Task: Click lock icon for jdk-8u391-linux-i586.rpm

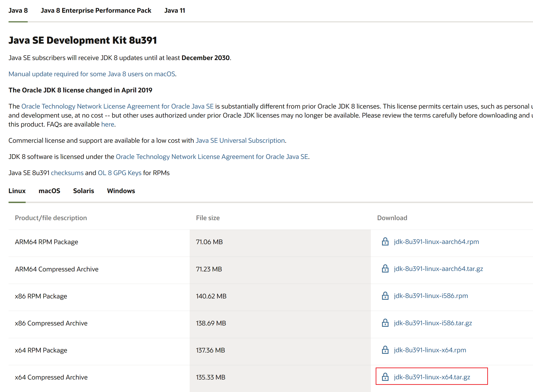Action: [x=385, y=296]
